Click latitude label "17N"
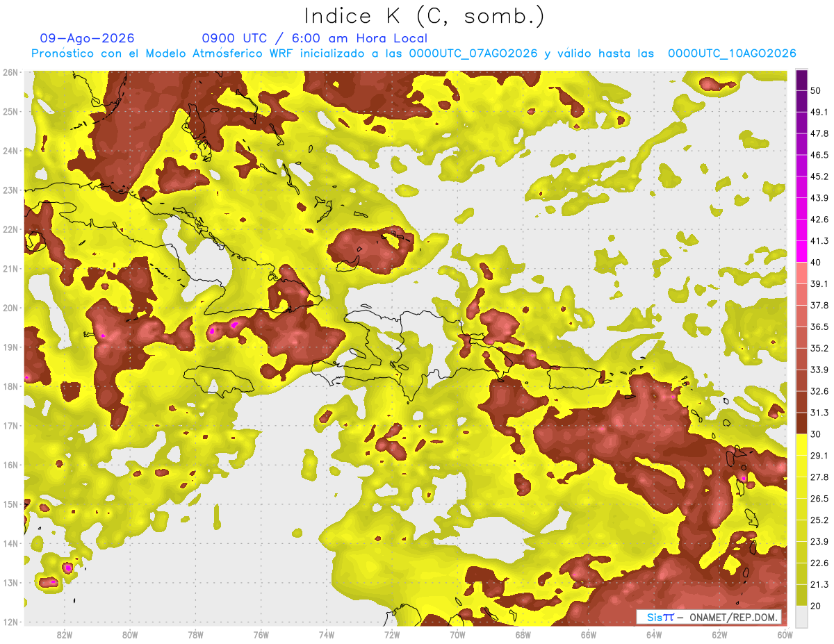Viewport: 834px width, 644px height. [x=10, y=425]
